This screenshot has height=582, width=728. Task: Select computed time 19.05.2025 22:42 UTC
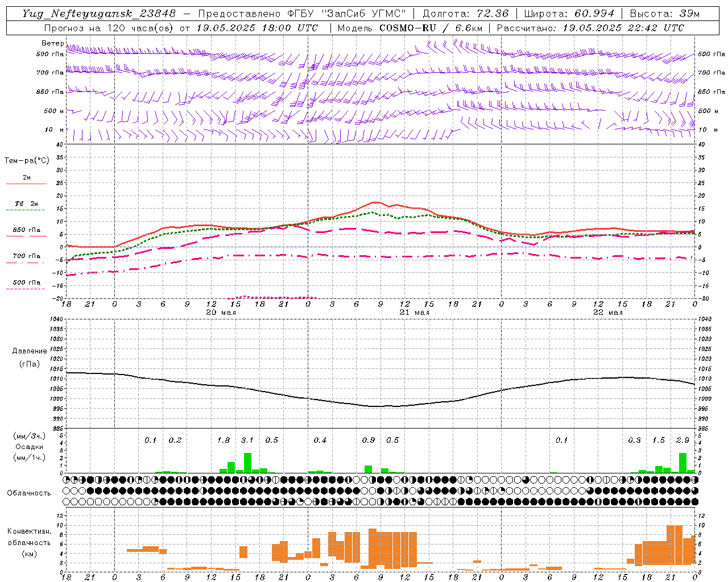623,28
